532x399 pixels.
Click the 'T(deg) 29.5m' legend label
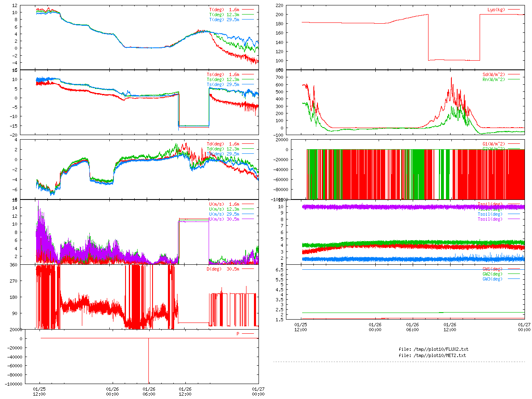point(224,20)
